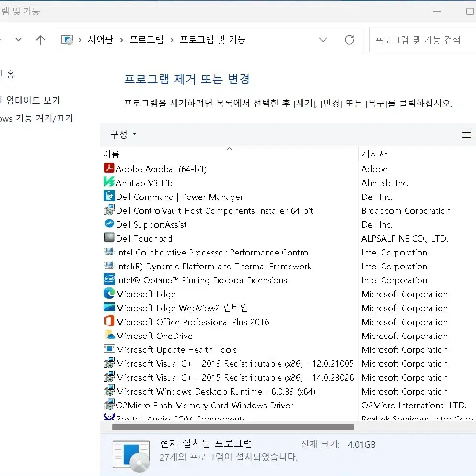Select the AhnLab V3 Lite icon
Screen dimensions: 476x476
coord(109,182)
